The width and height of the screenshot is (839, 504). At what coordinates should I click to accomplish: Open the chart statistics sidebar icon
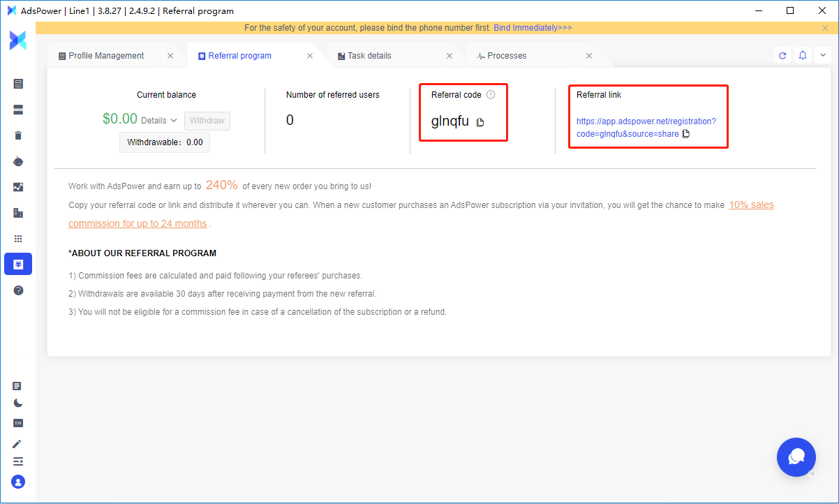18,187
